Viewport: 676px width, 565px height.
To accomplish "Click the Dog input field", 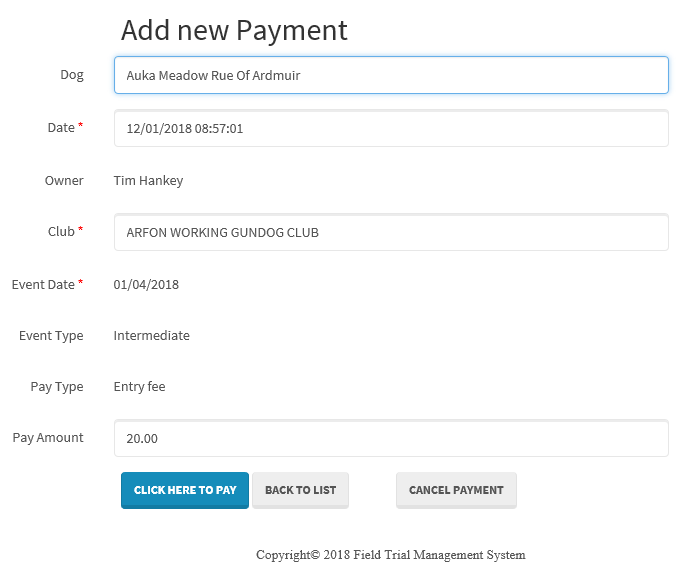I will click(x=391, y=75).
